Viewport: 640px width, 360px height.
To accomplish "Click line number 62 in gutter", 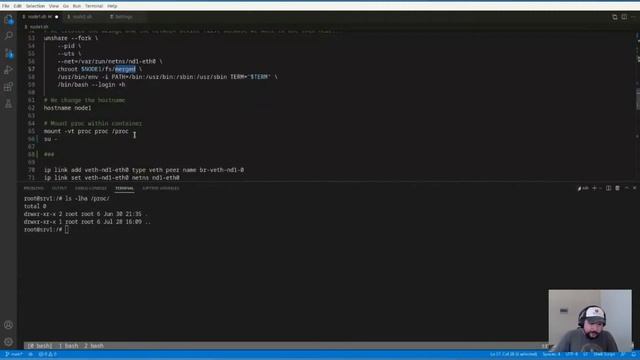I will pos(31,108).
